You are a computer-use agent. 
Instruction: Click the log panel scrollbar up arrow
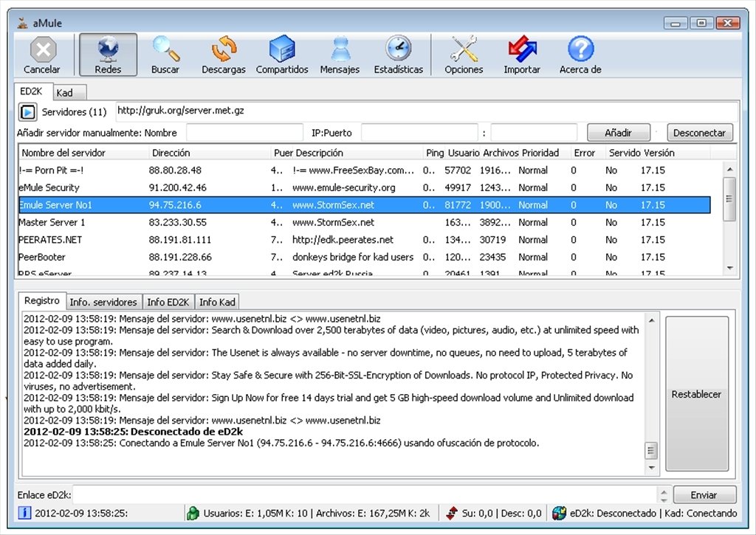click(651, 320)
